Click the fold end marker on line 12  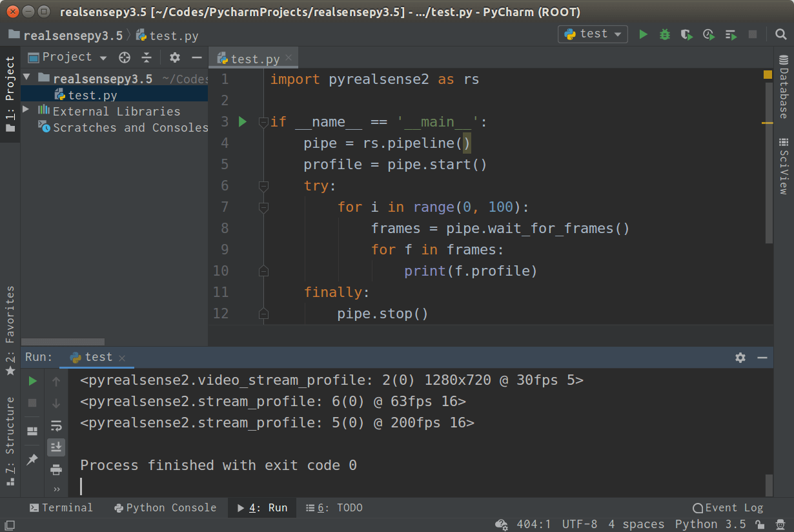(x=263, y=314)
